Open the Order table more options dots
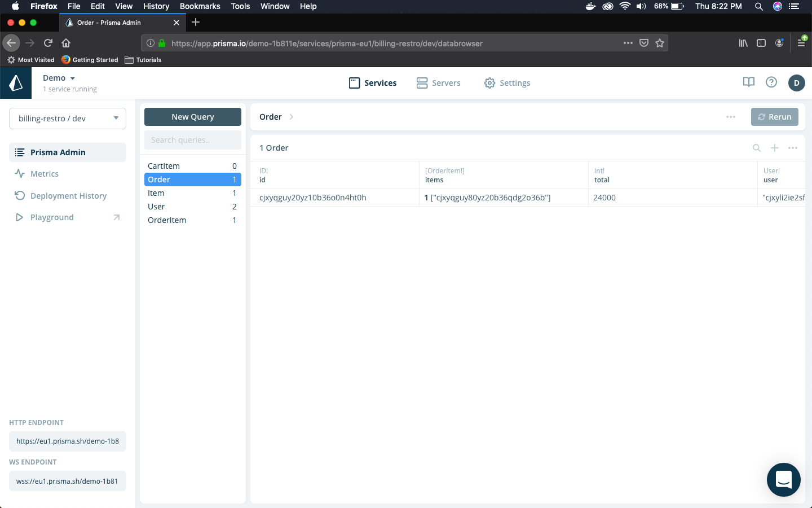 tap(793, 148)
